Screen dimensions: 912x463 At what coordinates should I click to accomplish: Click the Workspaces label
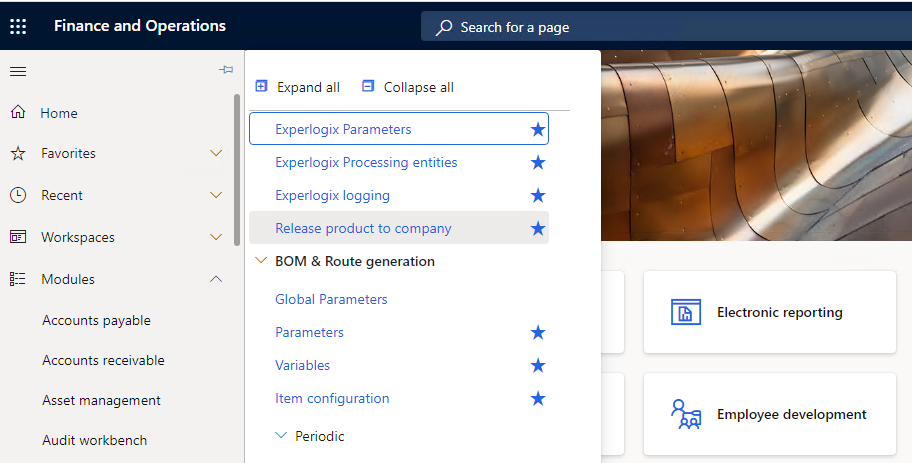coord(77,237)
